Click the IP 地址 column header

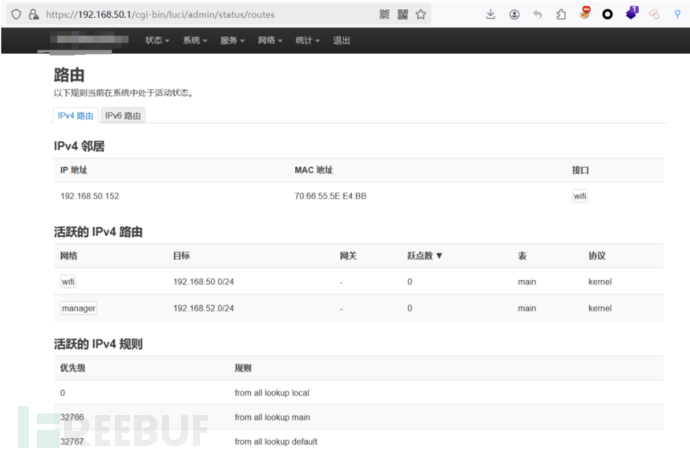pyautogui.click(x=73, y=170)
